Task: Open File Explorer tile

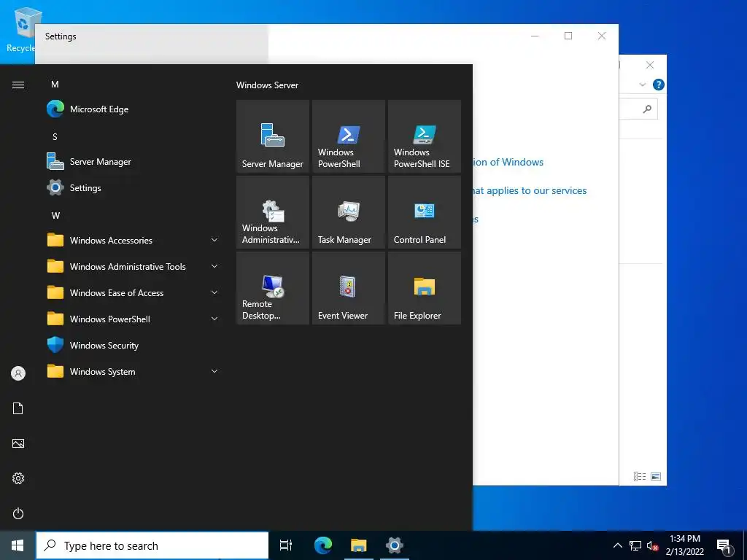Action: (x=425, y=288)
